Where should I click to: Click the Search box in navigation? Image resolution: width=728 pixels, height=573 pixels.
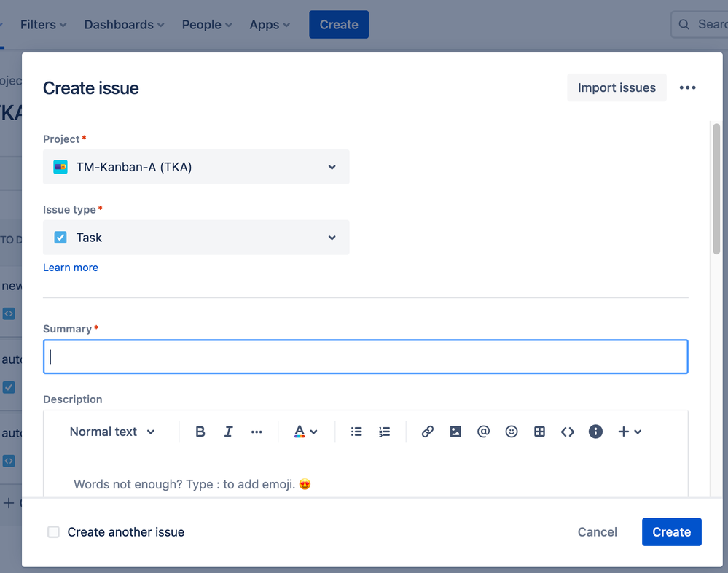click(x=699, y=25)
